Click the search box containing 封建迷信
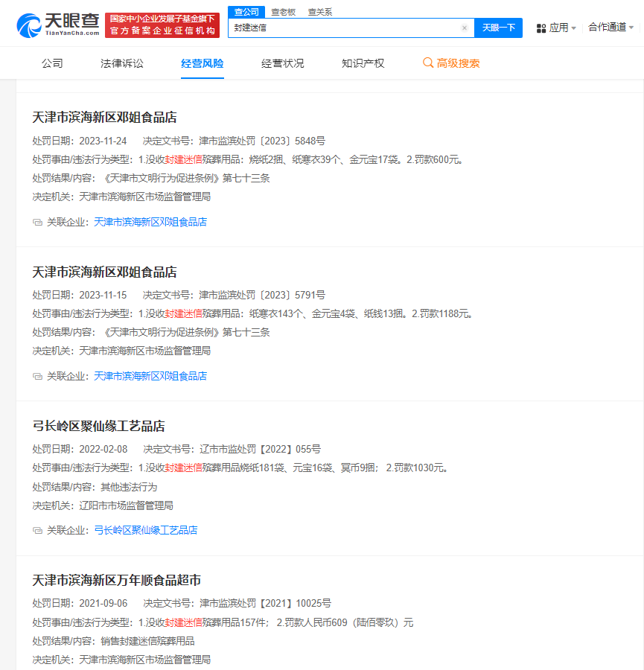The height and width of the screenshot is (670, 644). [342, 28]
